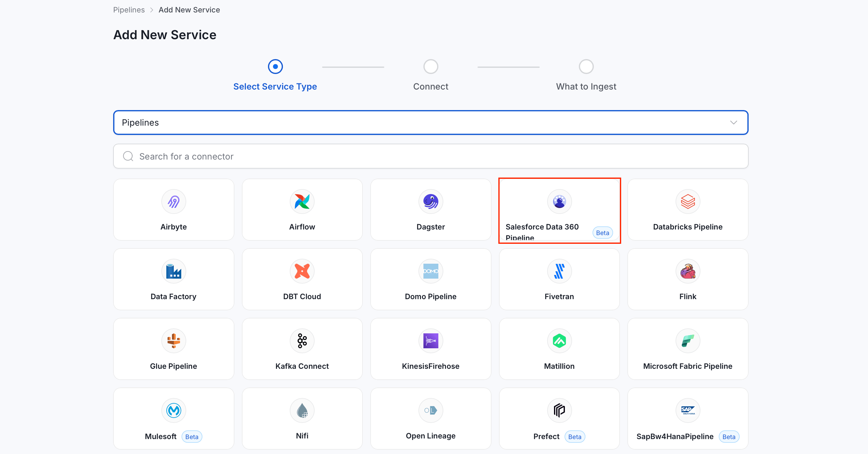Click the What to Ingest step circle
This screenshot has width=868, height=454.
point(586,67)
